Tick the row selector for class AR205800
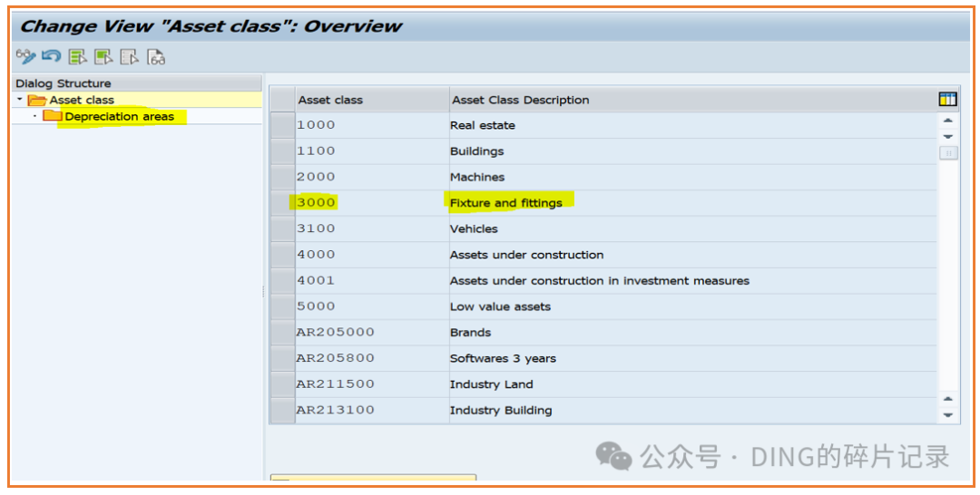Screen dimensions: 980x495 [282, 358]
